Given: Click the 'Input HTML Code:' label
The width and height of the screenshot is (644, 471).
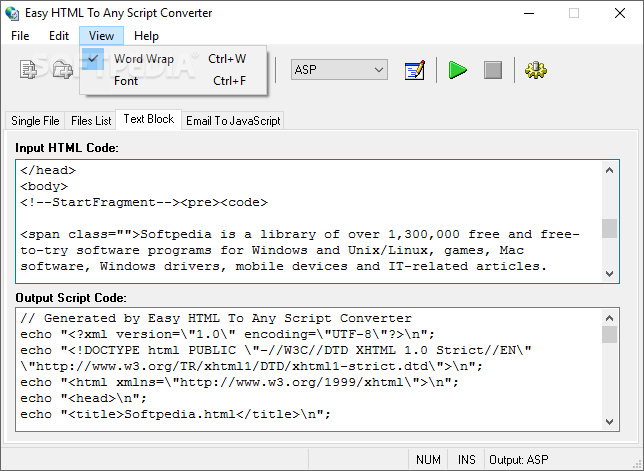Looking at the screenshot, I should coord(67,148).
